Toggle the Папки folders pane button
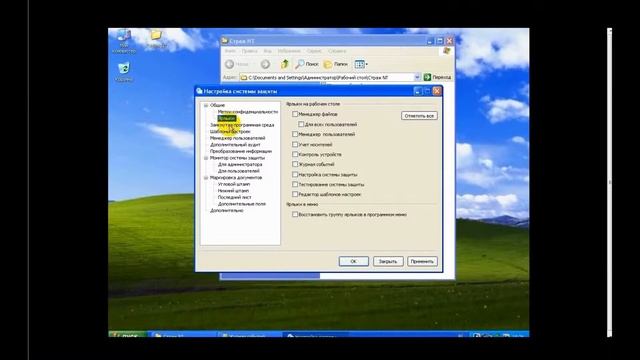This screenshot has height=360, width=640. 336,64
